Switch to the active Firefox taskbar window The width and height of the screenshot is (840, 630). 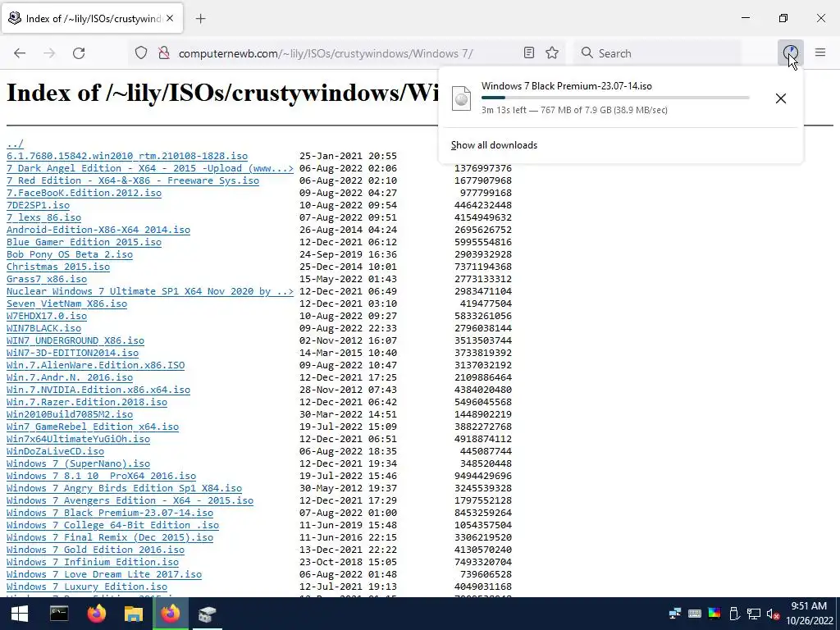[171, 614]
